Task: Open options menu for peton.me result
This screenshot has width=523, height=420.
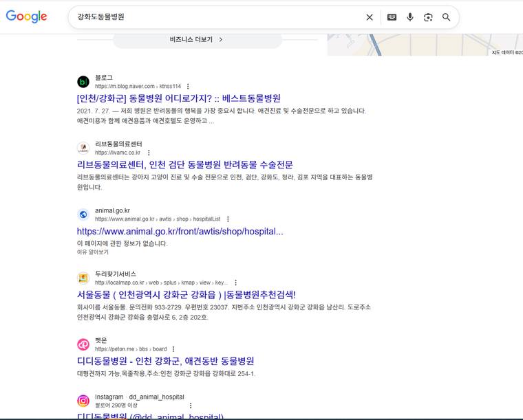Action: click(173, 349)
